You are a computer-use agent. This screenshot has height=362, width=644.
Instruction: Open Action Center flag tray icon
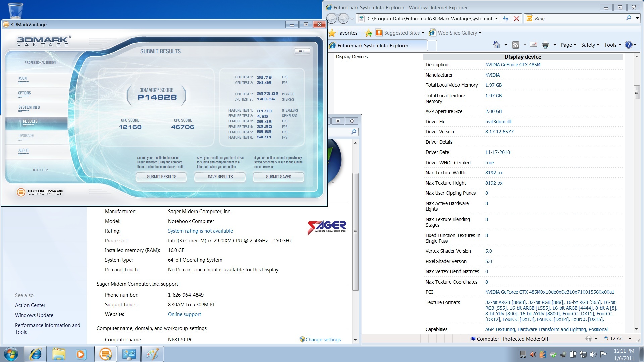pos(603,354)
